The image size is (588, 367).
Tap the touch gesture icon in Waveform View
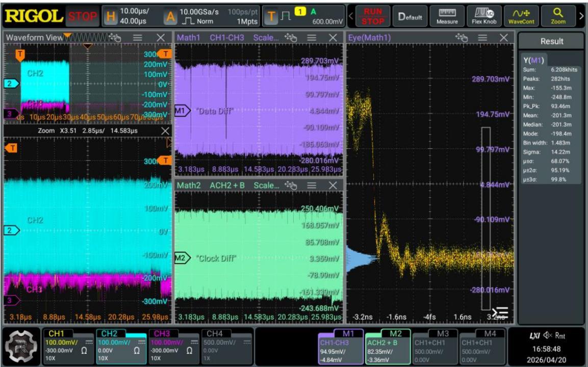[115, 38]
